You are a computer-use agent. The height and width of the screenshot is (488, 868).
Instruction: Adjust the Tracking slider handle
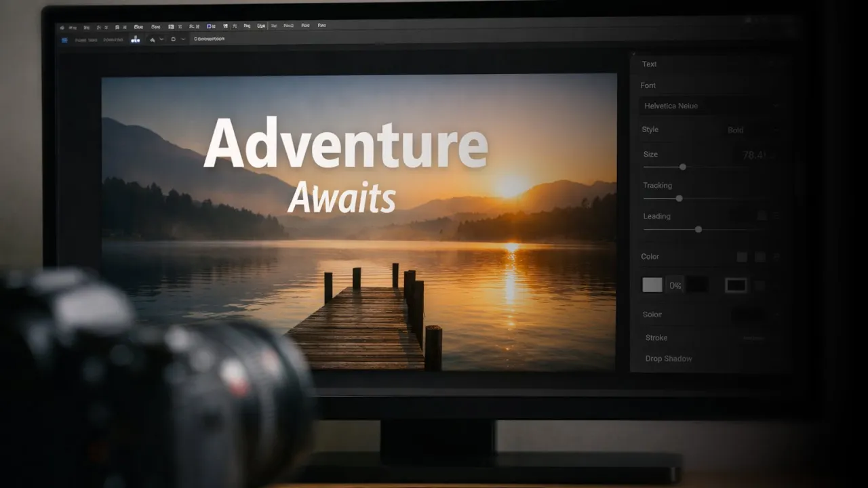pos(679,199)
